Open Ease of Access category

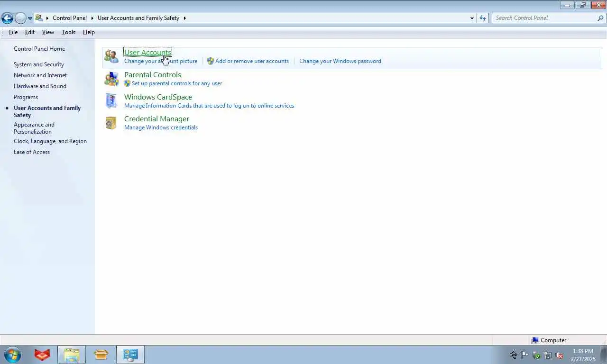click(x=32, y=152)
